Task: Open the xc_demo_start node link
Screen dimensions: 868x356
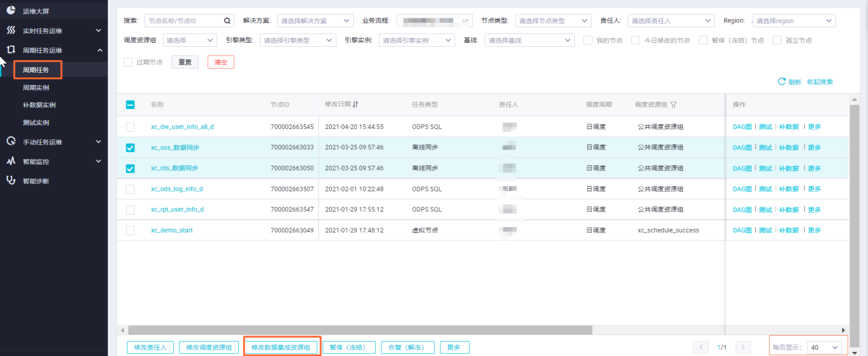Action: click(x=172, y=230)
